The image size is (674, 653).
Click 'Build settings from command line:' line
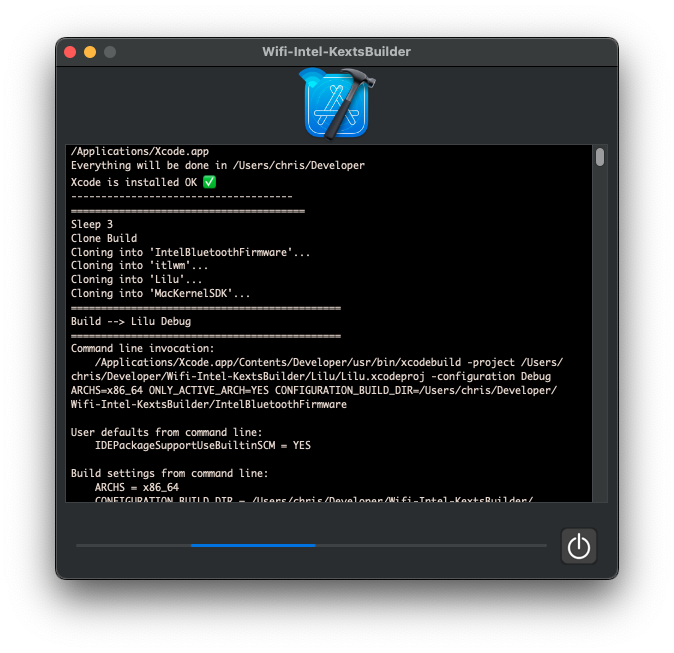coord(169,473)
